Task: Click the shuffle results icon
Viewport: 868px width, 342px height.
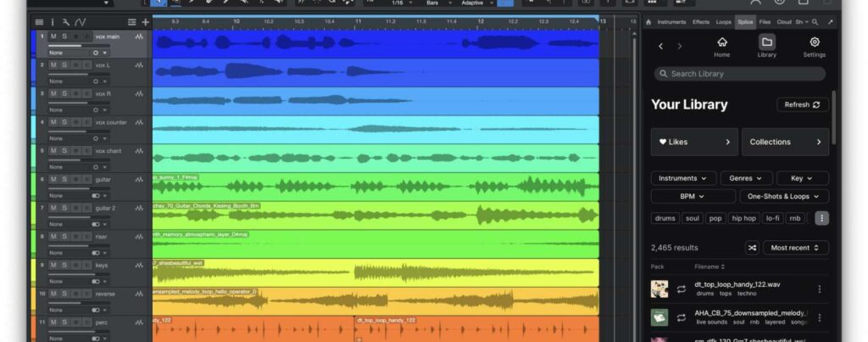Action: click(751, 248)
